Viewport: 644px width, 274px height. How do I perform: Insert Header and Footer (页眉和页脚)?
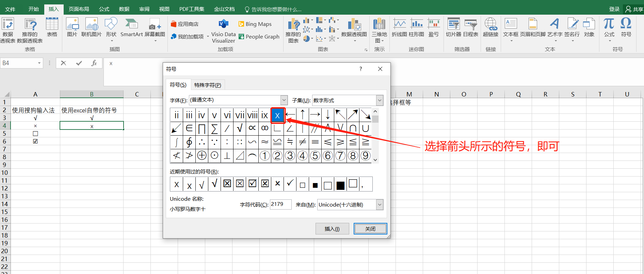[x=533, y=27]
